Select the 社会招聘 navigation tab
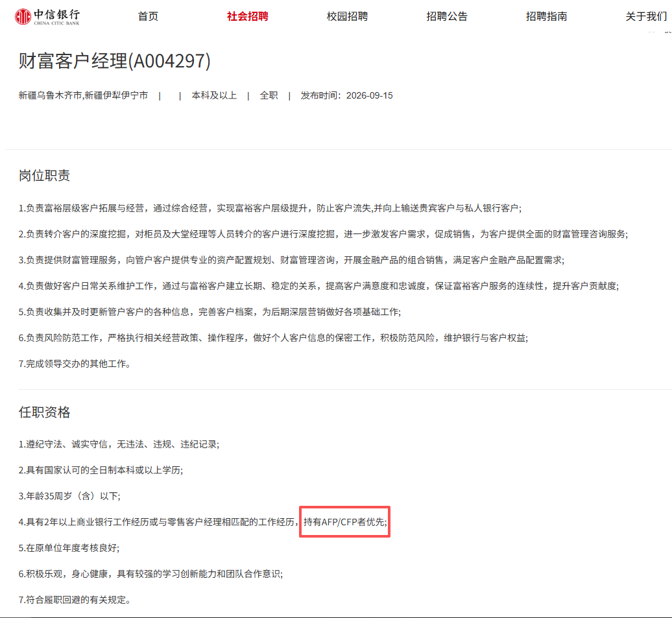672x618 pixels. point(248,17)
